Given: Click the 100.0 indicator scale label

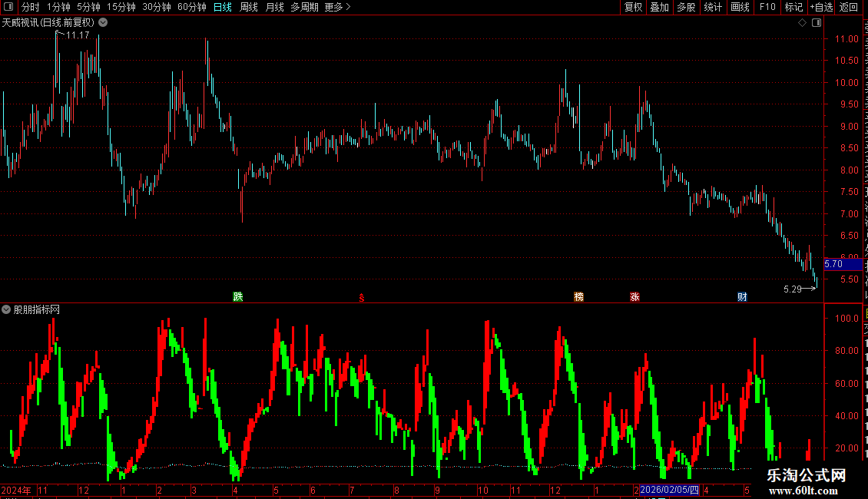Looking at the screenshot, I should [847, 318].
